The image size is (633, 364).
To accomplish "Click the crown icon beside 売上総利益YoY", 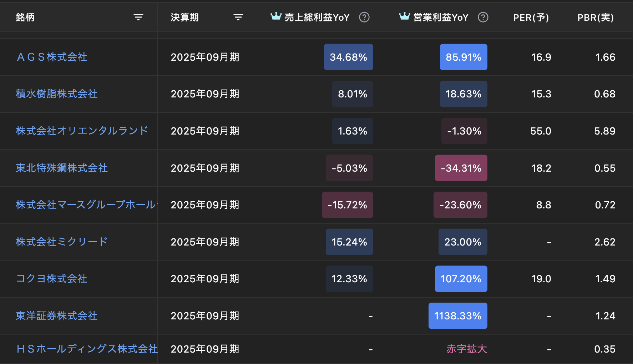I will pyautogui.click(x=275, y=16).
